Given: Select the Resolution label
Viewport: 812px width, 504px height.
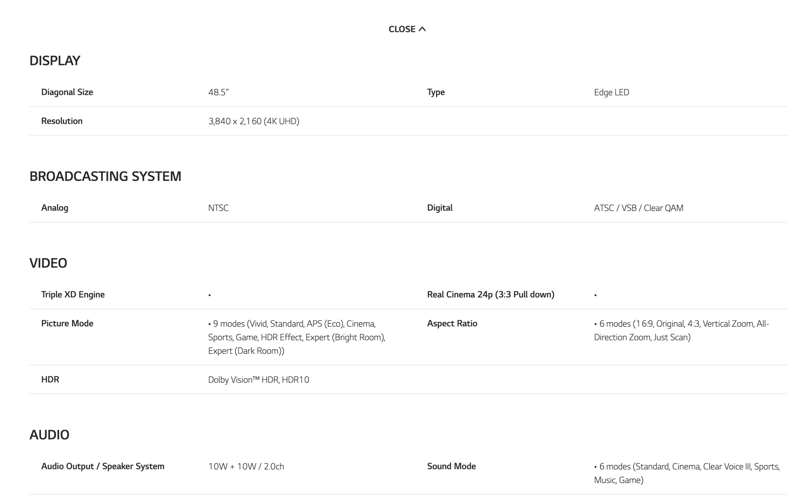Looking at the screenshot, I should 62,121.
